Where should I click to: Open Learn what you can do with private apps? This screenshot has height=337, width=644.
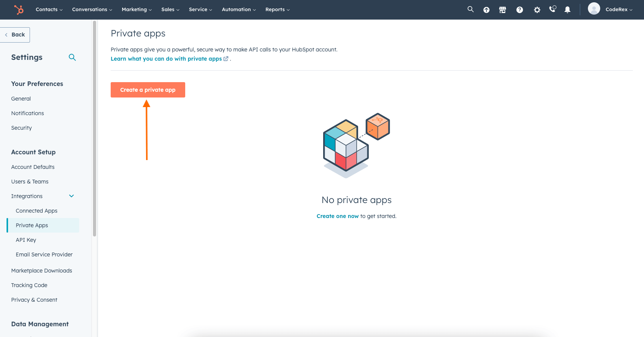(166, 59)
